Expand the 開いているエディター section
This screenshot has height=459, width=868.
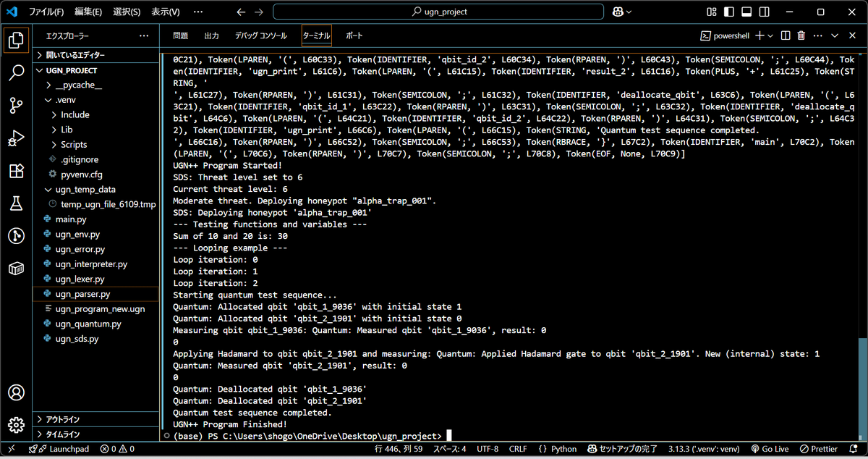(x=96, y=55)
